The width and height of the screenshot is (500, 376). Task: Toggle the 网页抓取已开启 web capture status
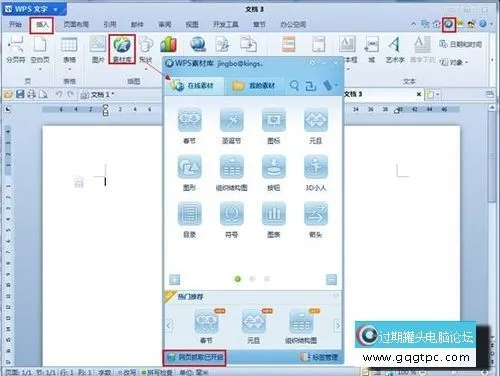195,358
